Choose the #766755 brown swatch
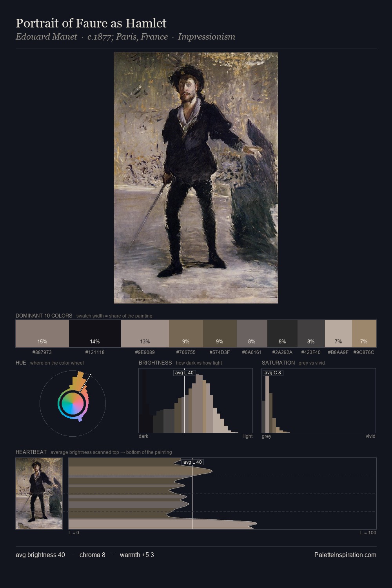The image size is (392, 588). (186, 334)
